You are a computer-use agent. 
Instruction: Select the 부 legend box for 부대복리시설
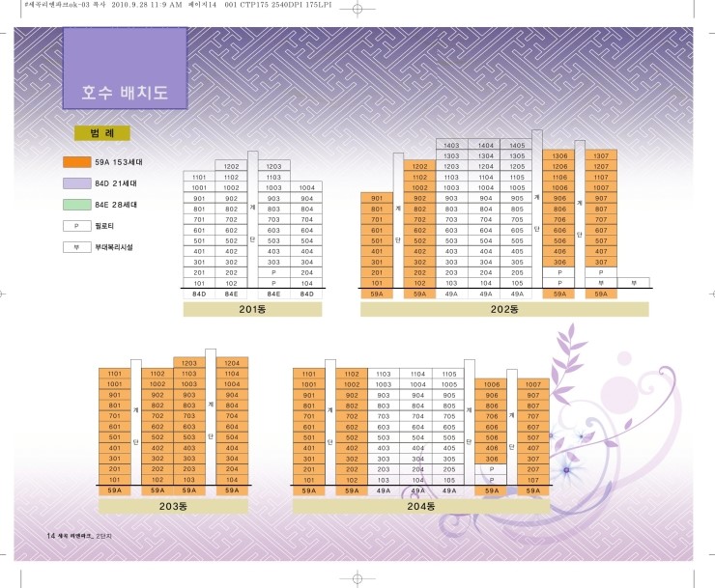[x=77, y=247]
